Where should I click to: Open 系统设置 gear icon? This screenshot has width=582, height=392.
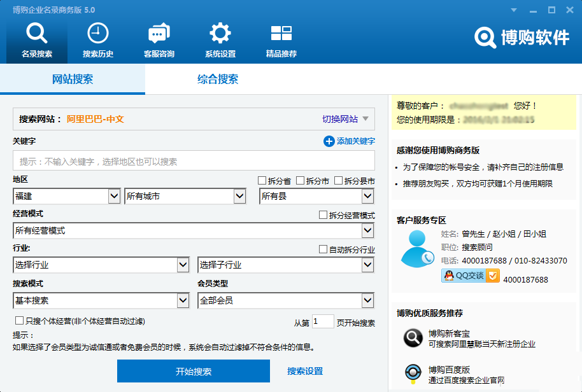pyautogui.click(x=220, y=34)
